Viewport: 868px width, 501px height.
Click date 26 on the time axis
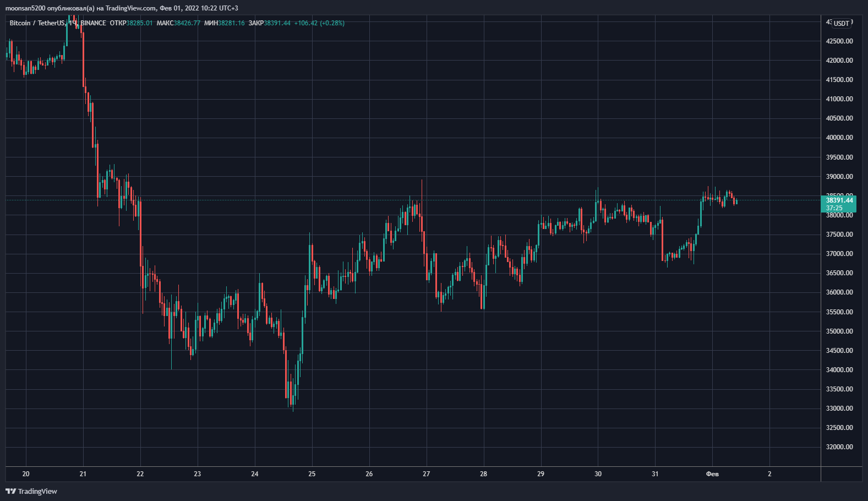369,474
